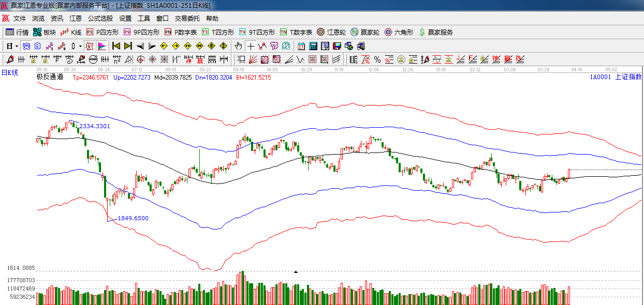Select the percent (%) drawing tool
Screen dimensions: 644x305
coord(377,59)
